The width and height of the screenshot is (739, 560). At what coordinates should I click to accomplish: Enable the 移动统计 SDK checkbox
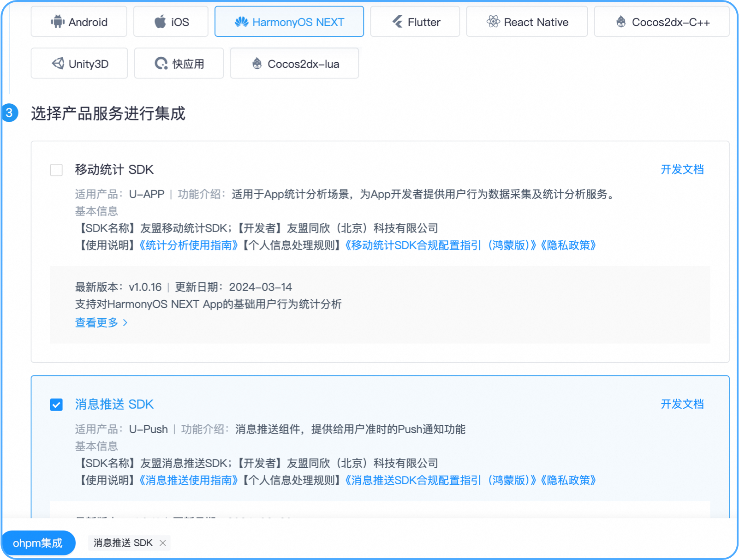click(x=56, y=170)
